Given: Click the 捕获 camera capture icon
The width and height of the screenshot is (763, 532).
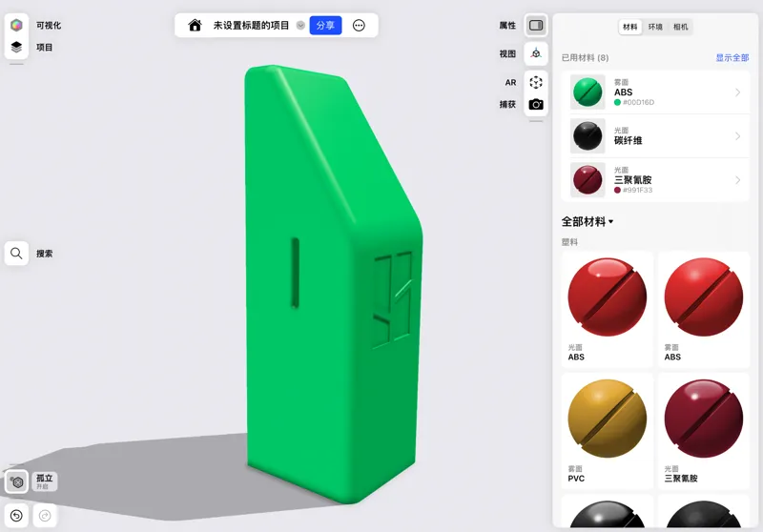Looking at the screenshot, I should point(536,104).
